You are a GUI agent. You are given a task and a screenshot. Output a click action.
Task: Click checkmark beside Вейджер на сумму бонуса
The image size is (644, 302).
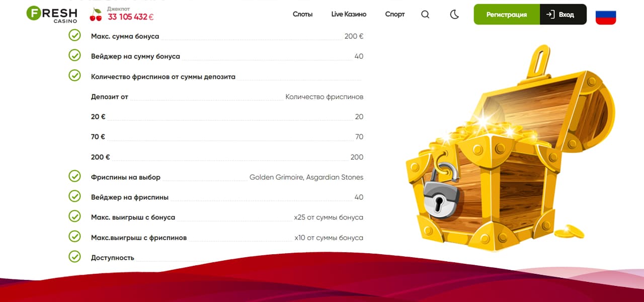point(74,55)
